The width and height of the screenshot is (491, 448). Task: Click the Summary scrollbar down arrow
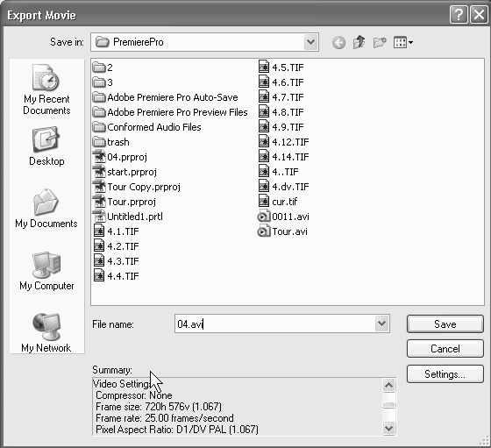click(x=388, y=428)
